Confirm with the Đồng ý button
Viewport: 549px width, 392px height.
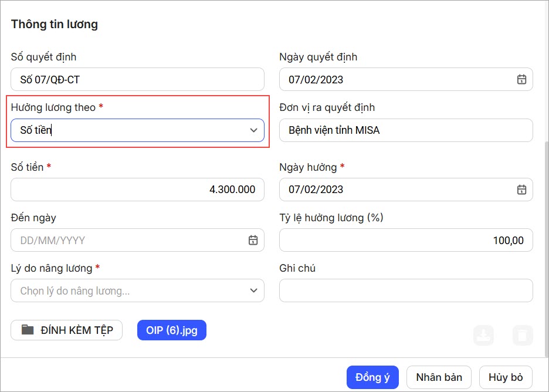372,377
